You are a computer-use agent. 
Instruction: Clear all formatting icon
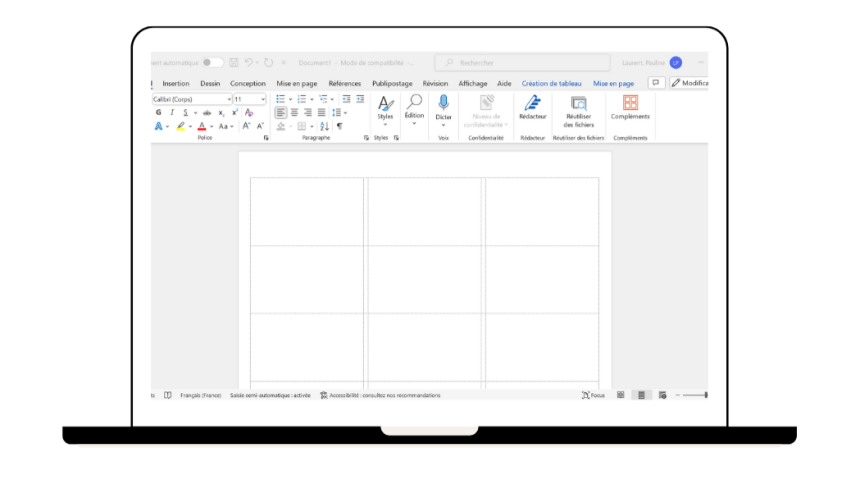click(249, 112)
